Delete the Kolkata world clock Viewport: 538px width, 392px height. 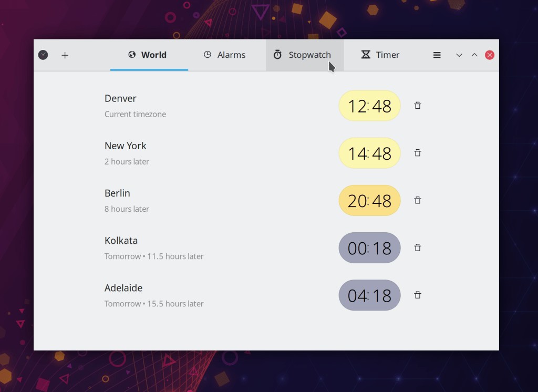[418, 247]
